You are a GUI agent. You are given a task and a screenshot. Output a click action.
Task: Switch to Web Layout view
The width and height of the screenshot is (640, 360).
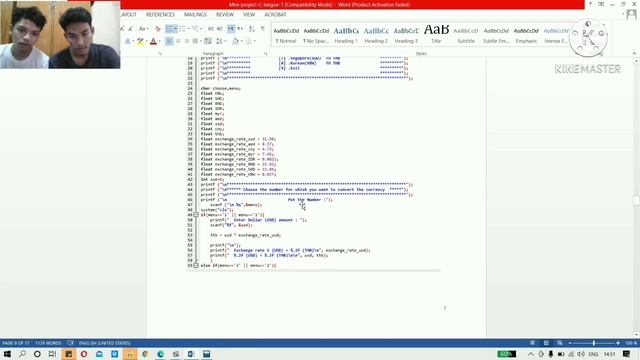point(560,343)
